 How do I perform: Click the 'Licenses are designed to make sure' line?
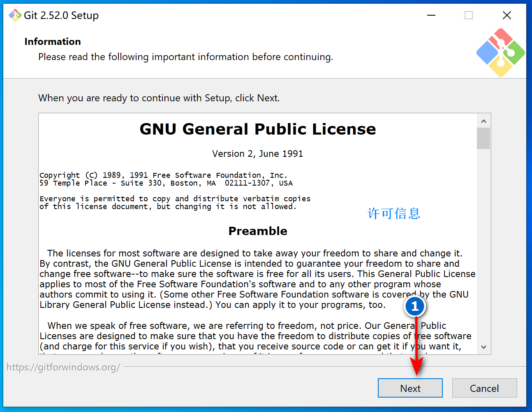pyautogui.click(x=256, y=336)
